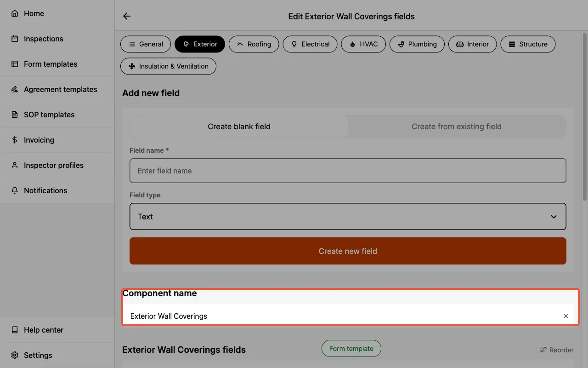Image resolution: width=588 pixels, height=368 pixels.
Task: Switch to Create from existing field
Action: [457, 126]
